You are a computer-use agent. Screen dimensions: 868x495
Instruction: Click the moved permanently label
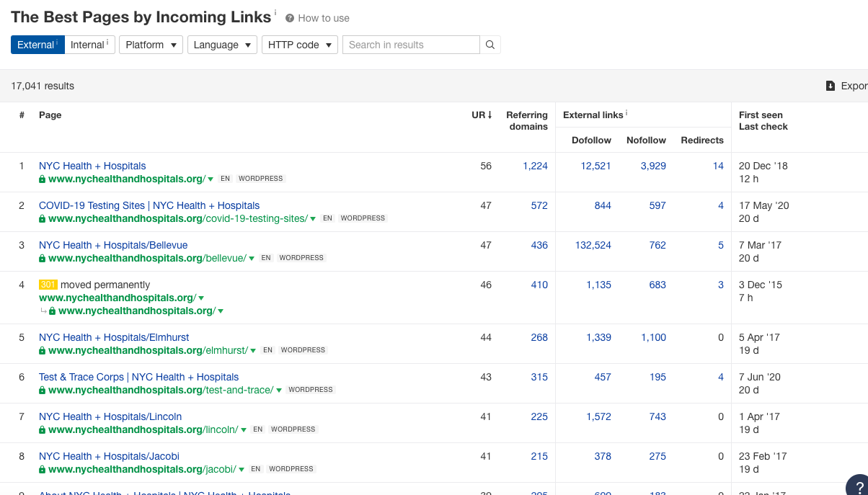[x=105, y=285]
